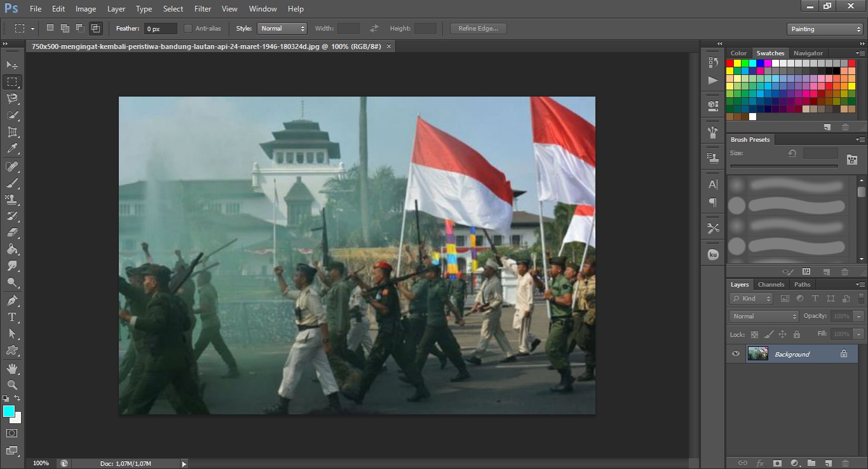The width and height of the screenshot is (868, 469).
Task: Swap the Width and Height values
Action: [x=374, y=29]
